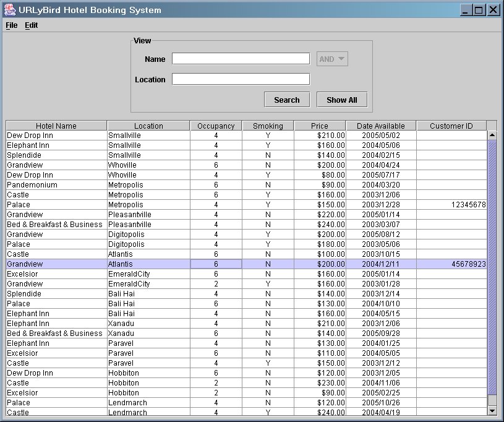Image resolution: width=504 pixels, height=422 pixels.
Task: Click the Price column header
Action: pyautogui.click(x=320, y=126)
